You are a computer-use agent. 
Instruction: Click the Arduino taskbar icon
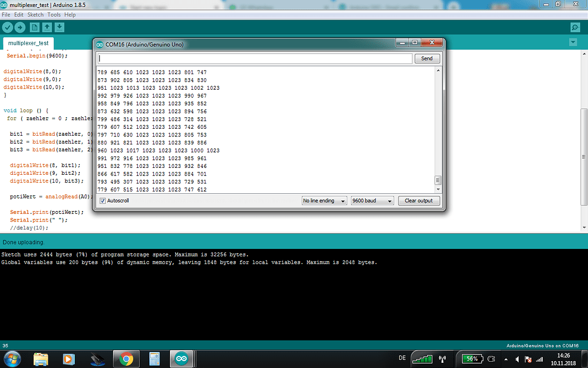point(181,359)
